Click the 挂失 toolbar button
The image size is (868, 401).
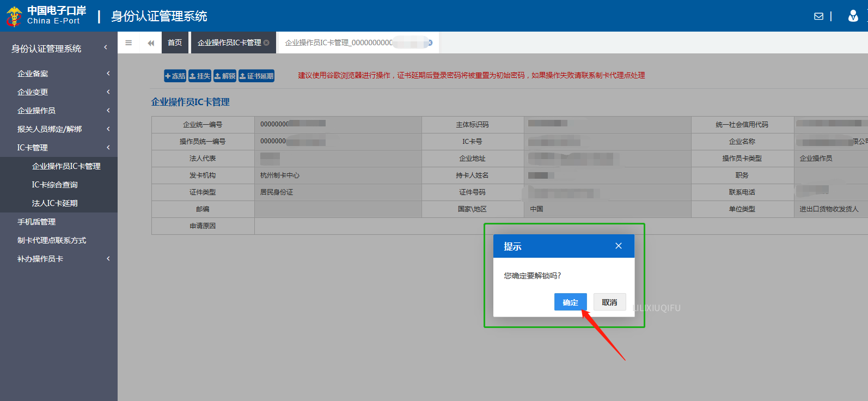tap(200, 76)
